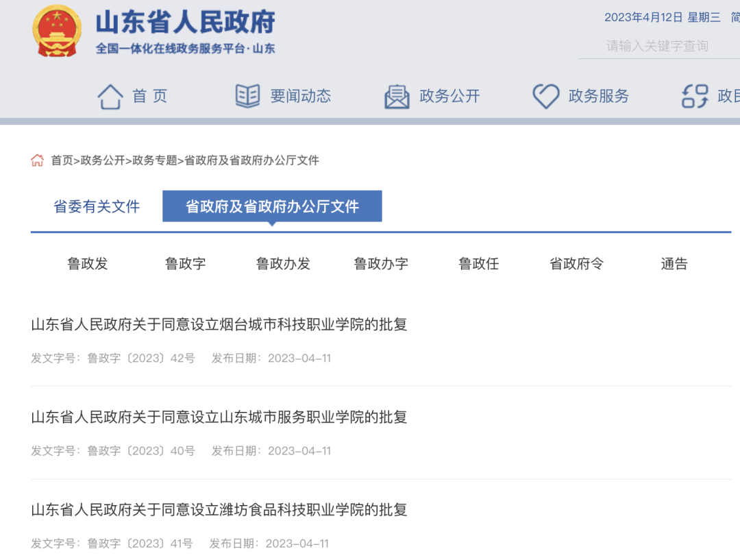This screenshot has width=740, height=560.
Task: Filter by 鲁政发 document type
Action: click(88, 264)
